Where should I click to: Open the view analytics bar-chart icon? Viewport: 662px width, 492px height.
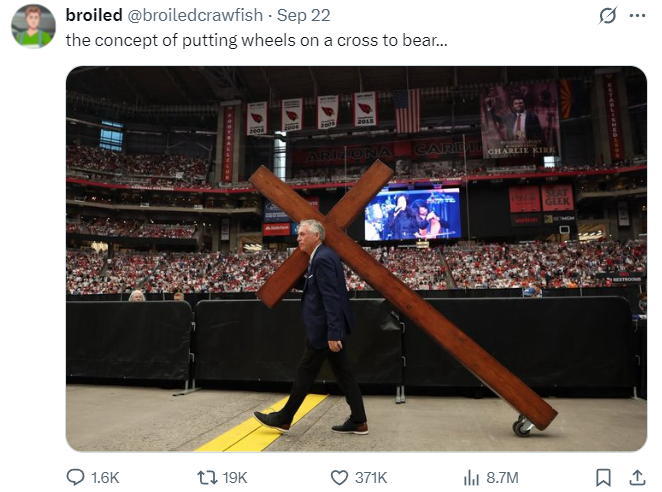tap(472, 478)
